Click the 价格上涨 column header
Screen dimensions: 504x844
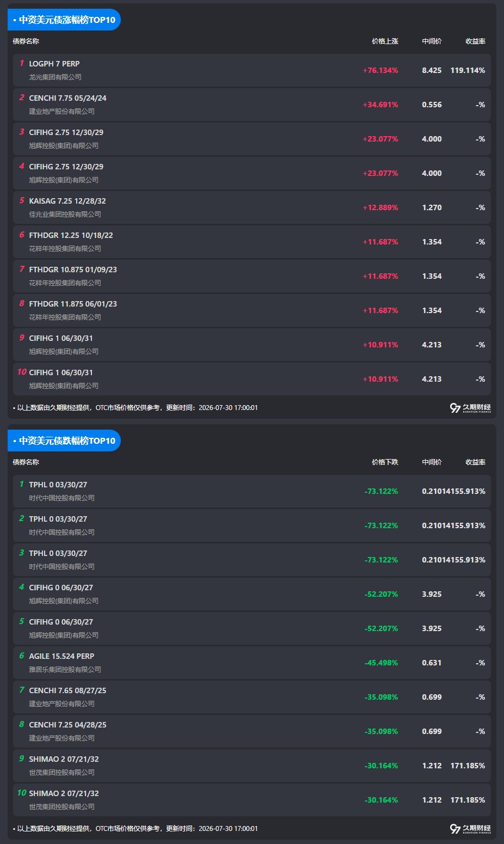[385, 41]
